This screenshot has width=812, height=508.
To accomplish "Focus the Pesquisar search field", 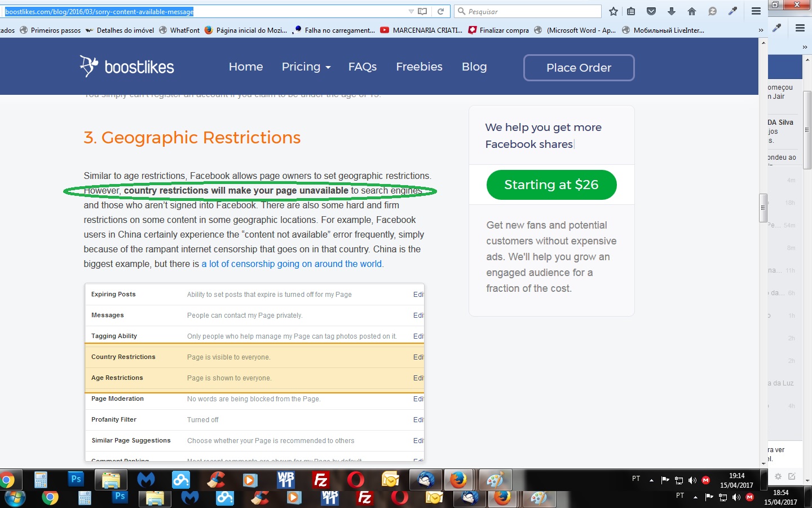I will (528, 11).
